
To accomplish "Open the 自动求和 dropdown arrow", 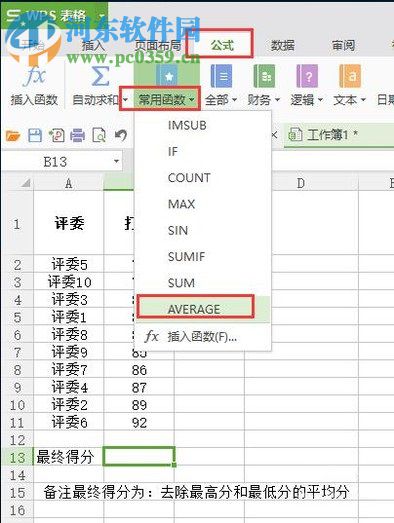I will (x=125, y=100).
